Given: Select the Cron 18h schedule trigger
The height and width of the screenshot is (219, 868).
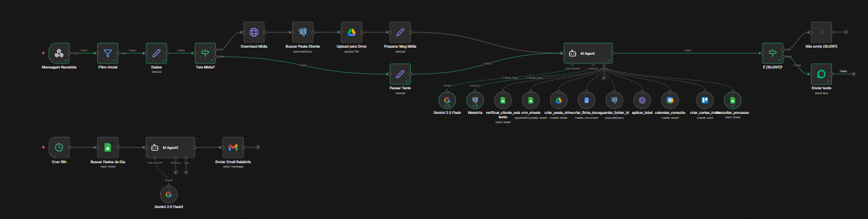Looking at the screenshot, I should tap(59, 147).
